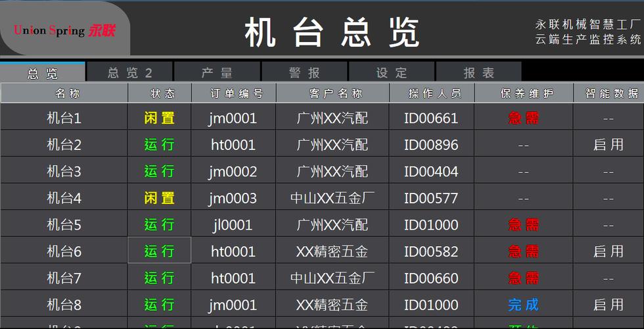Click order number jm0001 in the 机台8 row
This screenshot has width=644, height=329.
[x=233, y=305]
